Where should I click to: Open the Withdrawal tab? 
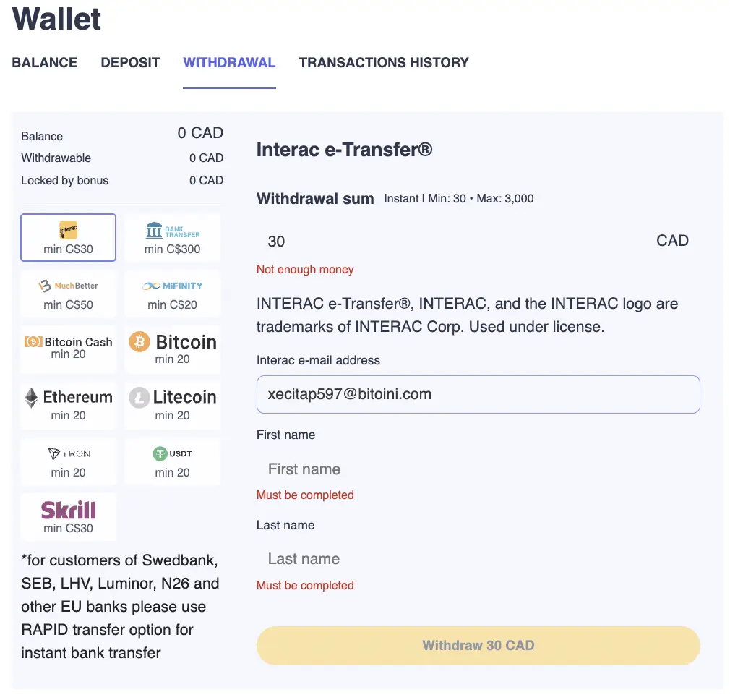pos(229,63)
